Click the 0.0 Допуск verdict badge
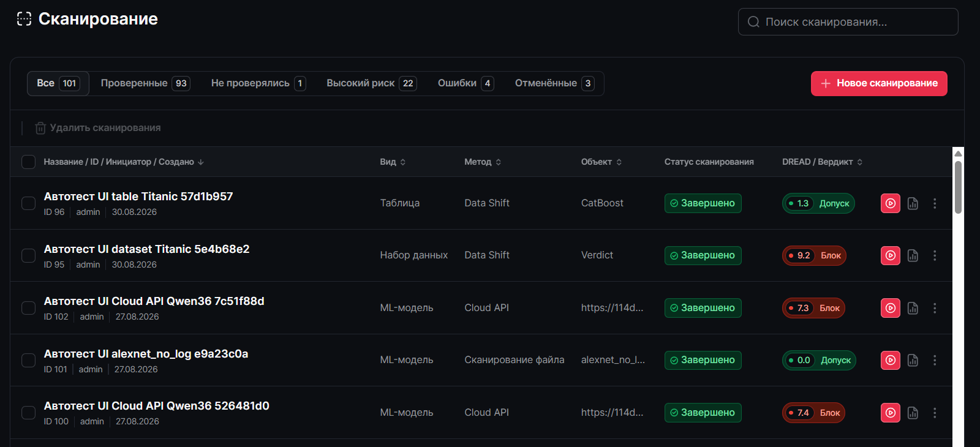This screenshot has height=447, width=980. (x=819, y=360)
